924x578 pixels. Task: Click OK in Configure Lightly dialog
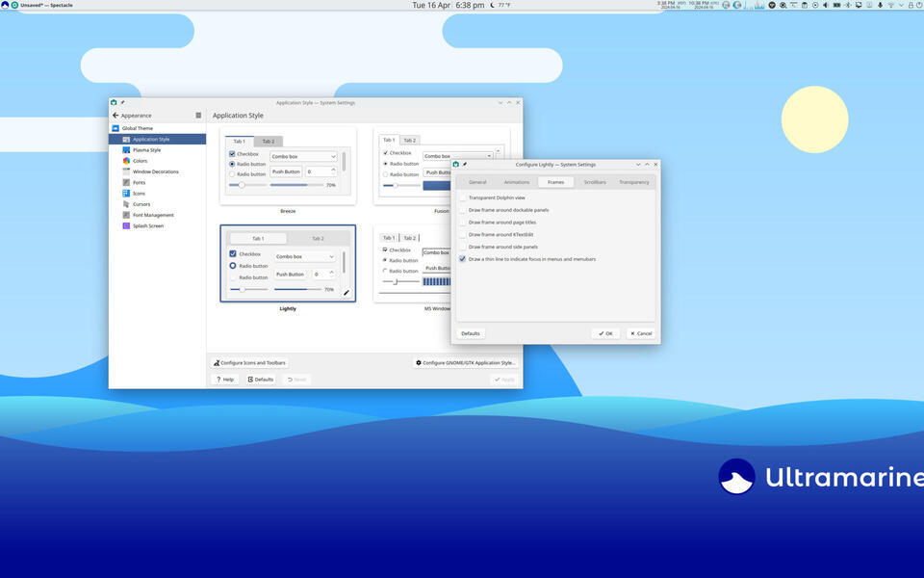click(605, 333)
